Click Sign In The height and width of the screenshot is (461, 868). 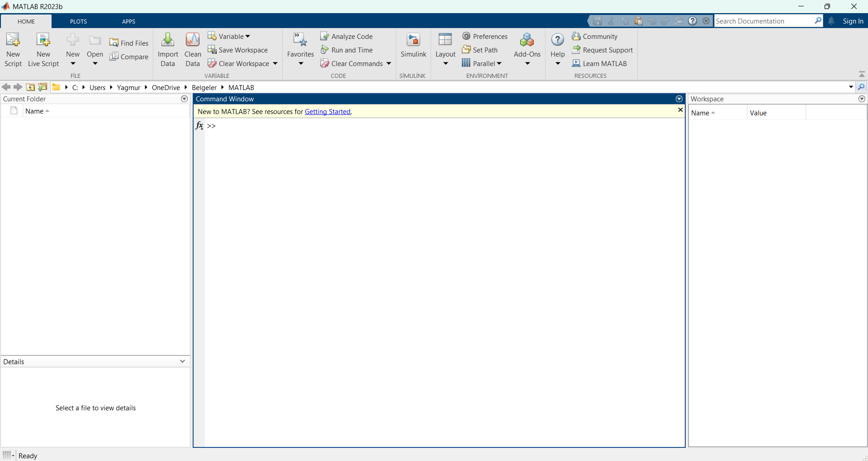(x=853, y=21)
